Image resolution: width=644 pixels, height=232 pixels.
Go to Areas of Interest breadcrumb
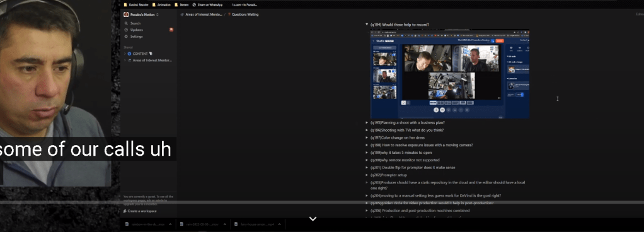(x=201, y=14)
